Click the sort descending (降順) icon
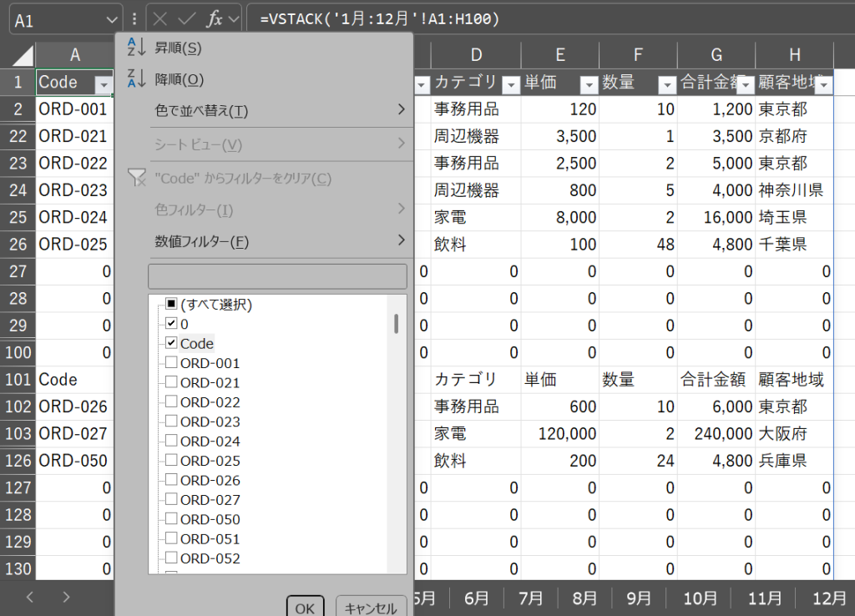The width and height of the screenshot is (855, 616). pyautogui.click(x=136, y=79)
